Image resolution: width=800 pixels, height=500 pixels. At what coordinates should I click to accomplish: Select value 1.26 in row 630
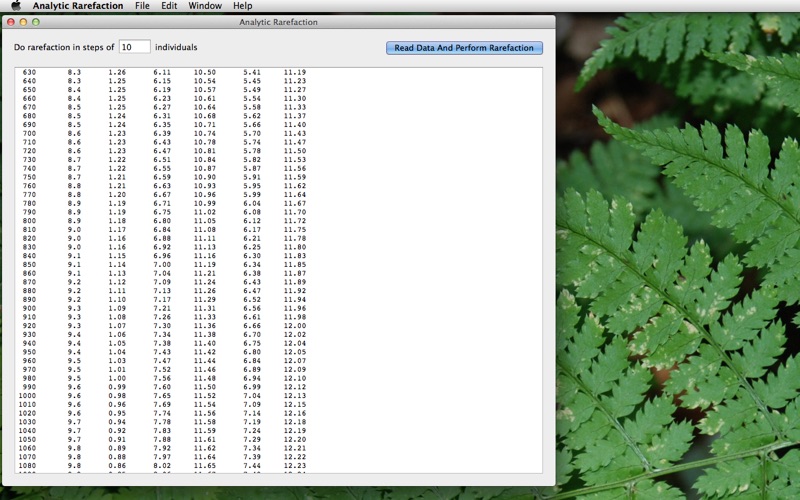click(117, 72)
